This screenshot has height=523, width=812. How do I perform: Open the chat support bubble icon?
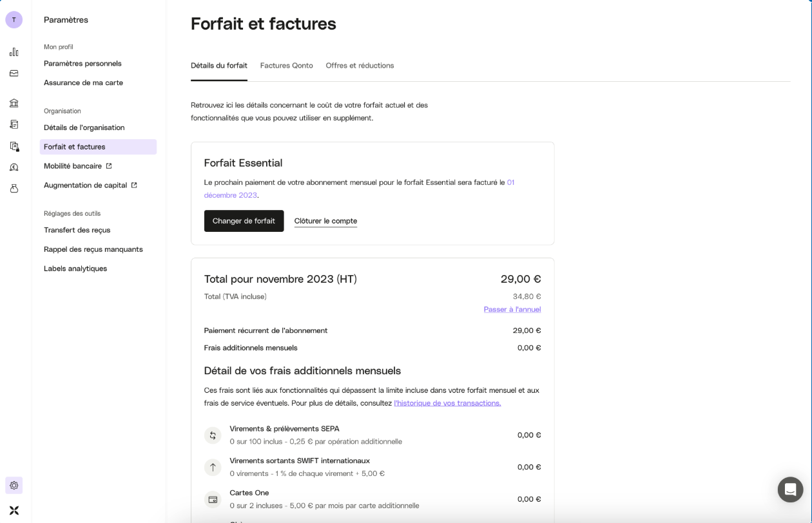790,490
